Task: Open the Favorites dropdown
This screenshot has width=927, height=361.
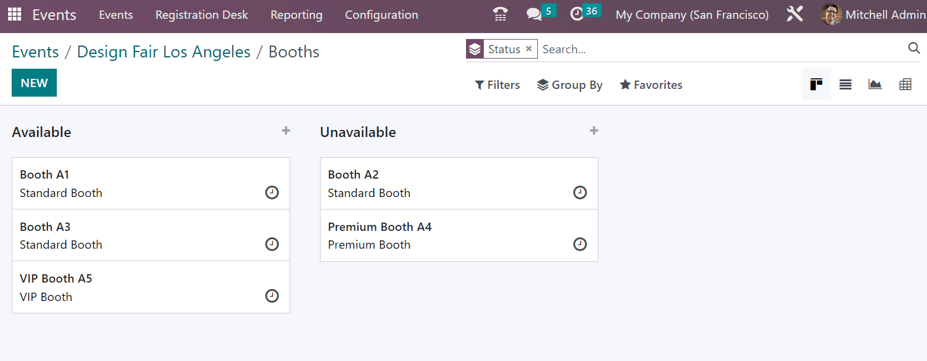Action: 651,85
